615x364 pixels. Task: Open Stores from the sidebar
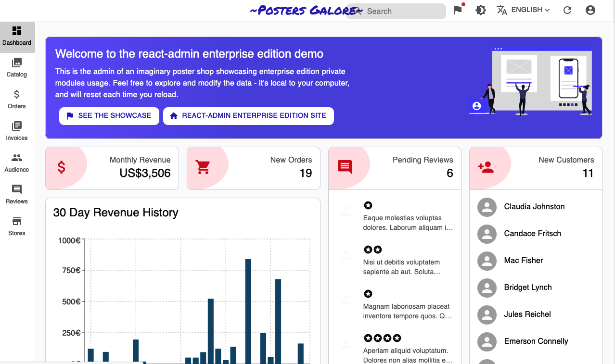(x=17, y=227)
